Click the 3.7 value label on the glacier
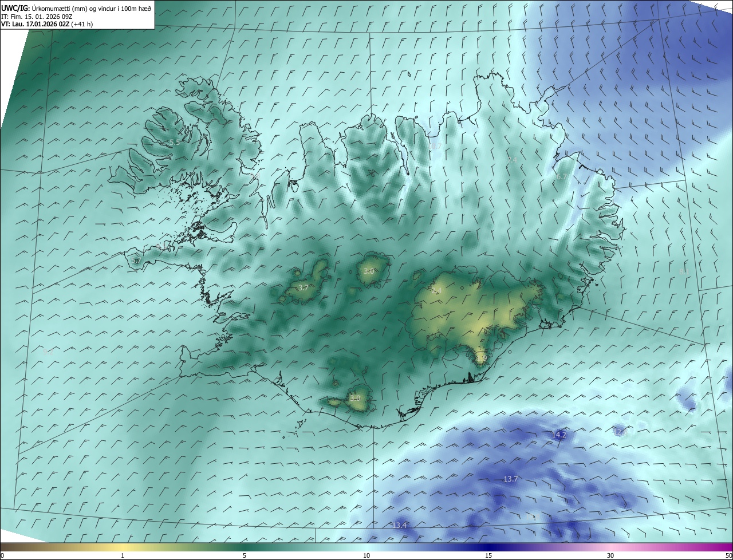 point(304,288)
